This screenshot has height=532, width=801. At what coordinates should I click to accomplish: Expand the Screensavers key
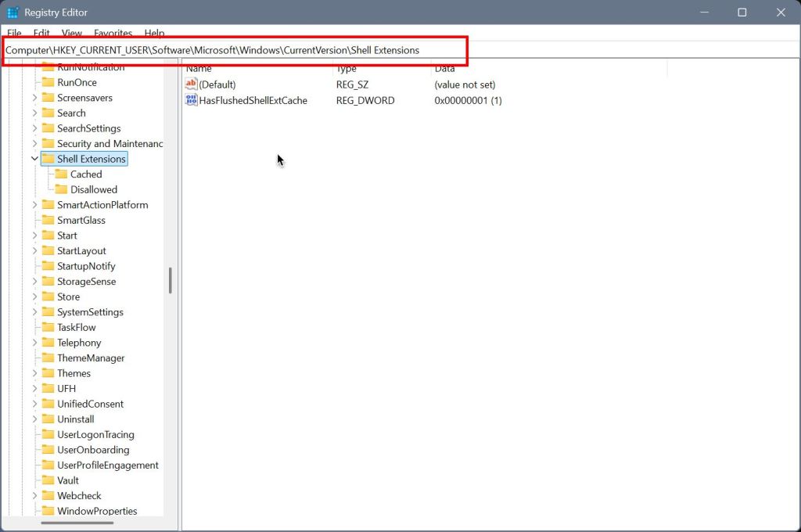(34, 98)
